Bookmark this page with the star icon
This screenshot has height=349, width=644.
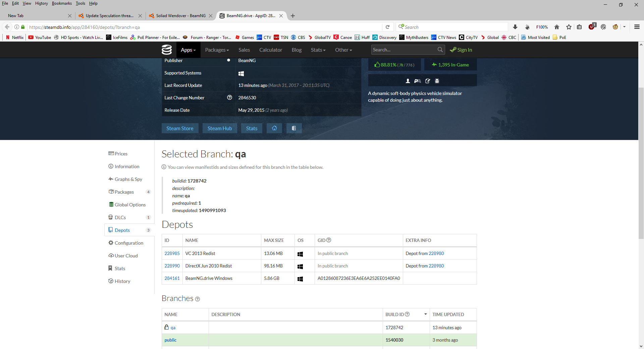tap(569, 27)
